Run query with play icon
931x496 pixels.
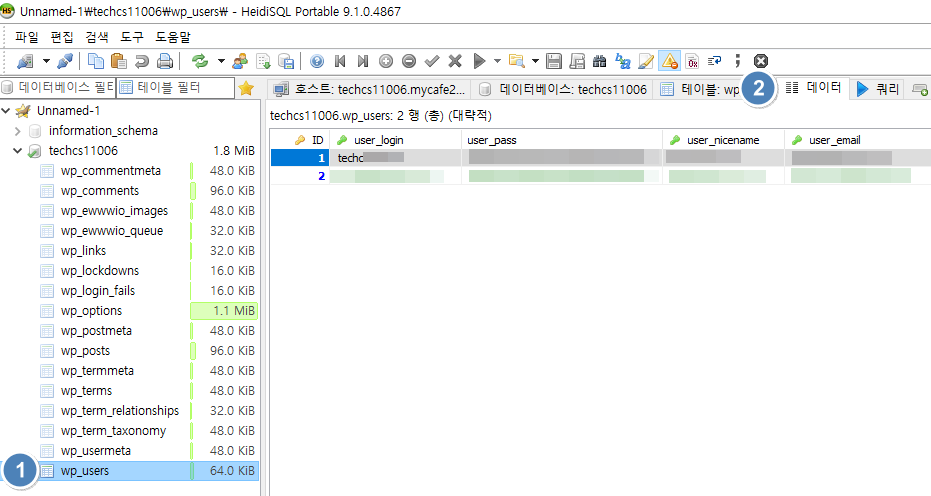click(479, 61)
